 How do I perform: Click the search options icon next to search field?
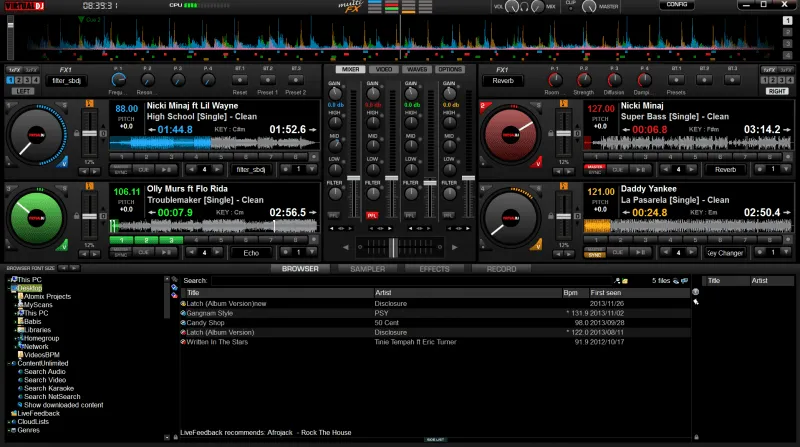point(617,281)
